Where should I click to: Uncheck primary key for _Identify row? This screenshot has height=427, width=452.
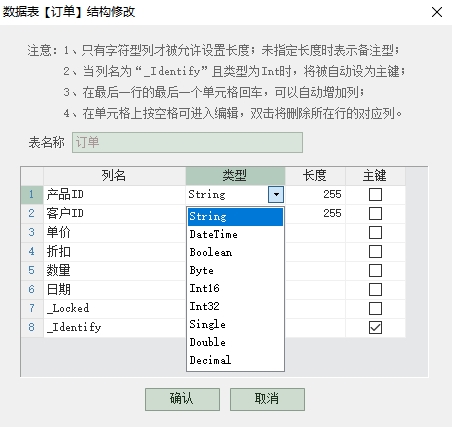pyautogui.click(x=375, y=328)
